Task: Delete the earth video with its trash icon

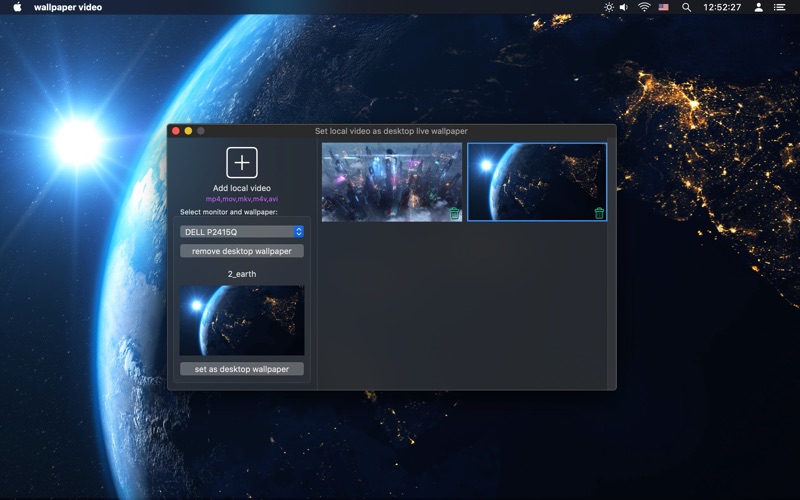Action: click(x=599, y=213)
